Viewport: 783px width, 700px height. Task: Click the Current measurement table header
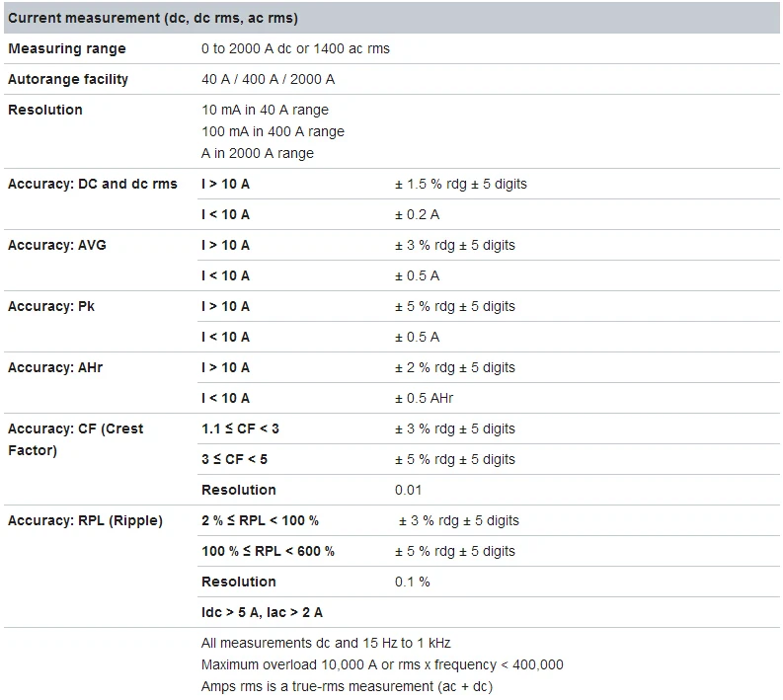click(391, 18)
